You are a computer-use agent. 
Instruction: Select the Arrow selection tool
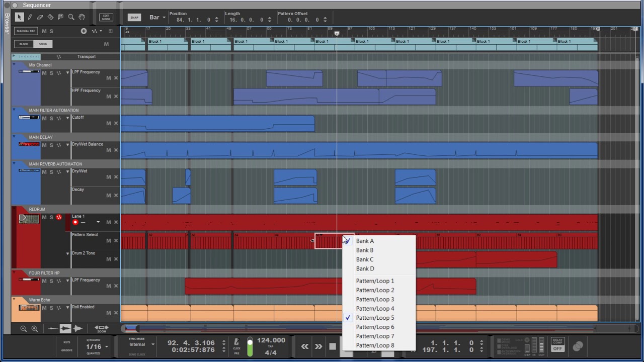coord(19,17)
